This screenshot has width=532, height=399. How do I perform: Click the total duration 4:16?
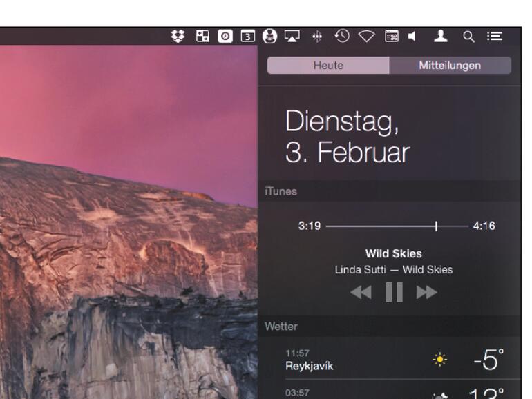point(484,226)
